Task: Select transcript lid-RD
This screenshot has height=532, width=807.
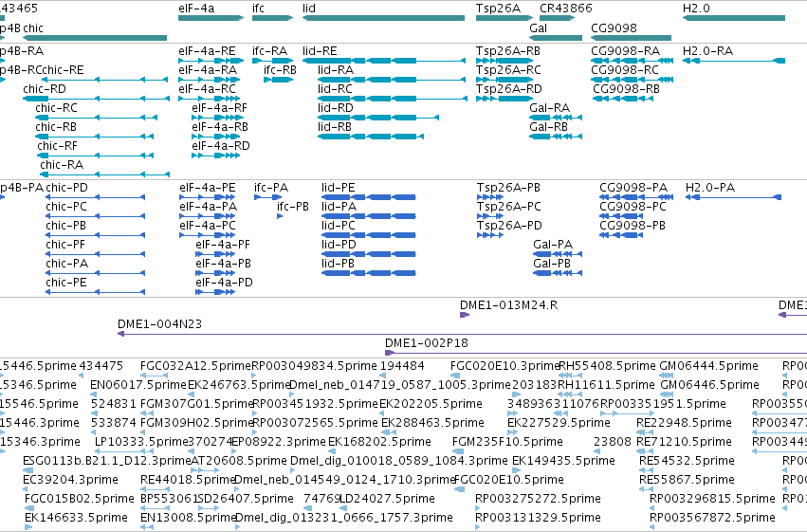Action: click(x=378, y=118)
